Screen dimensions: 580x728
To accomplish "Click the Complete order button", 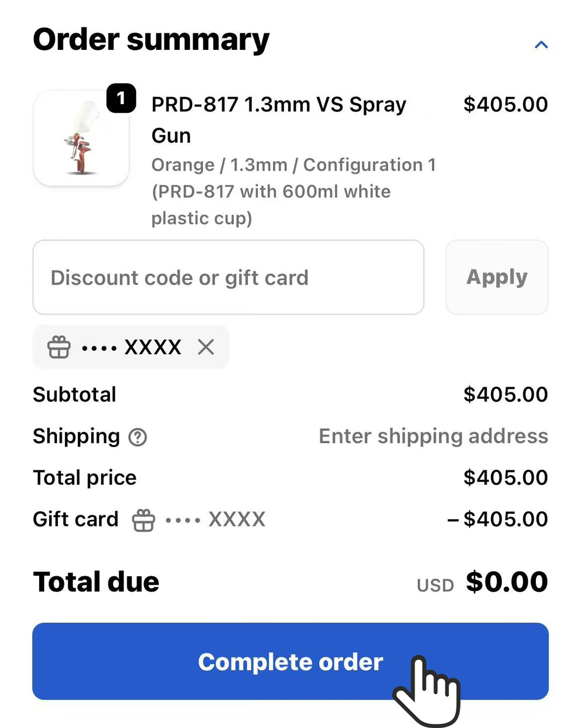I will [290, 661].
